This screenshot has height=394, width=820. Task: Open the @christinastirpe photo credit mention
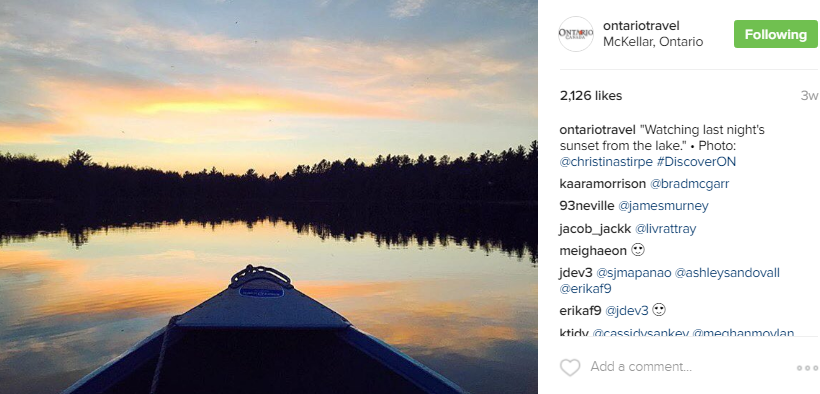tap(606, 162)
